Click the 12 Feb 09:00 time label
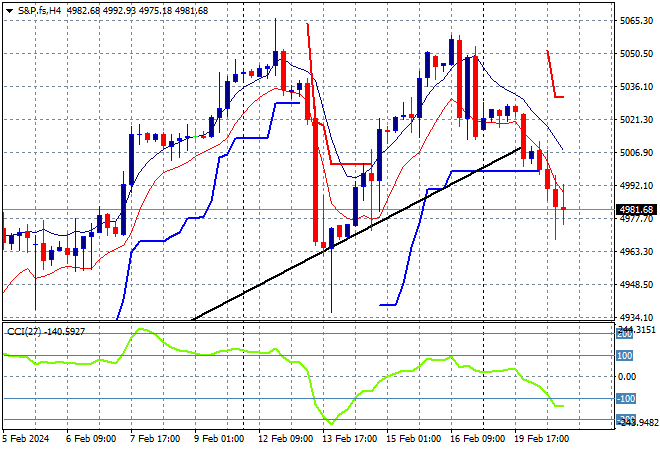This screenshot has width=660, height=450. 285,439
